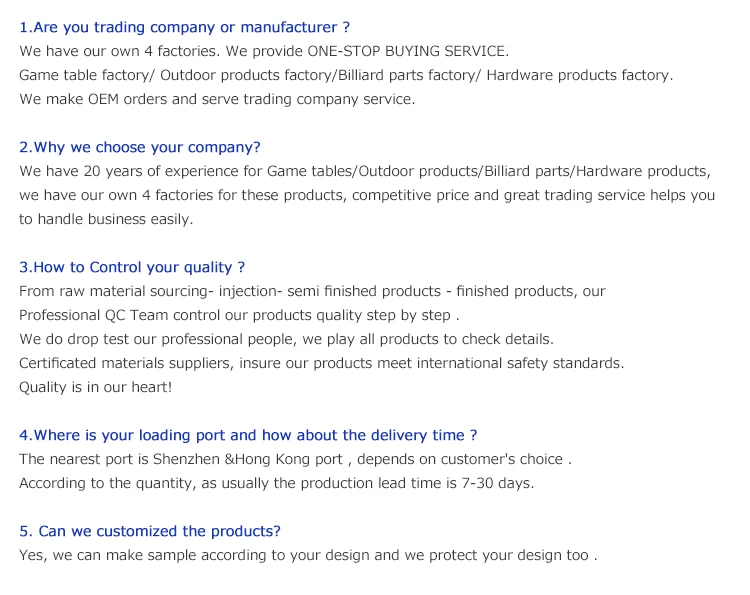Click the line mentioning 20 years of experience
Screen dimensions: 750x595
[x=364, y=171]
